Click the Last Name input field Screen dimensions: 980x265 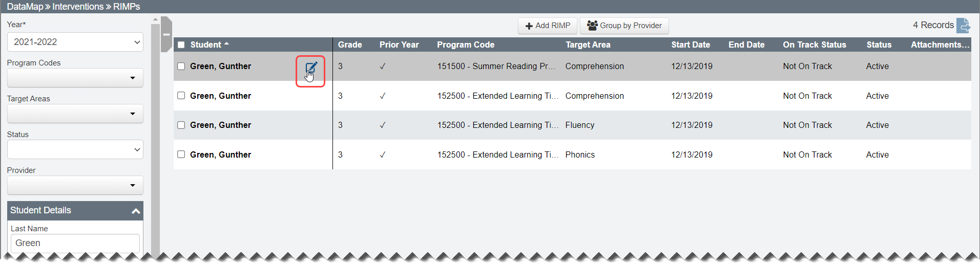pos(75,243)
